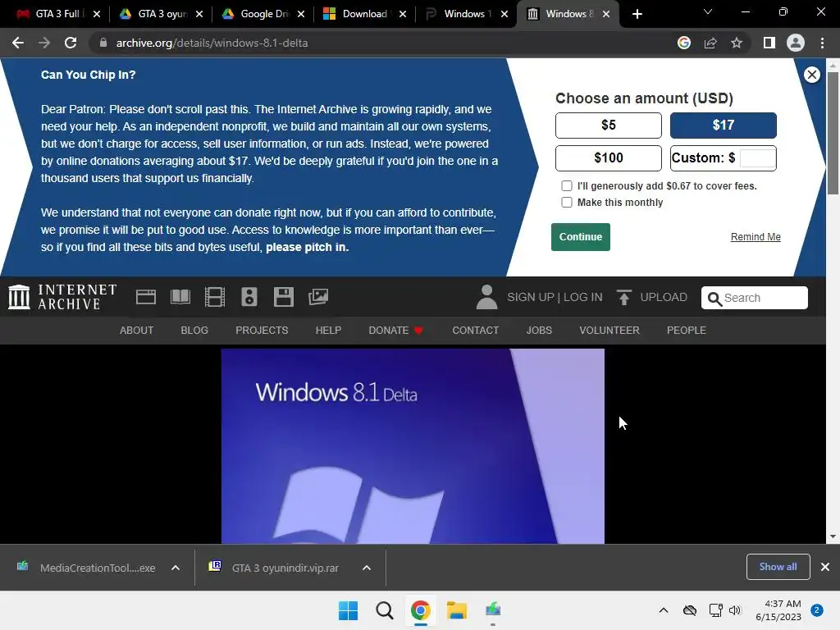Image resolution: width=840 pixels, height=630 pixels.
Task: Click the Internet Archive Search field
Action: click(x=755, y=298)
